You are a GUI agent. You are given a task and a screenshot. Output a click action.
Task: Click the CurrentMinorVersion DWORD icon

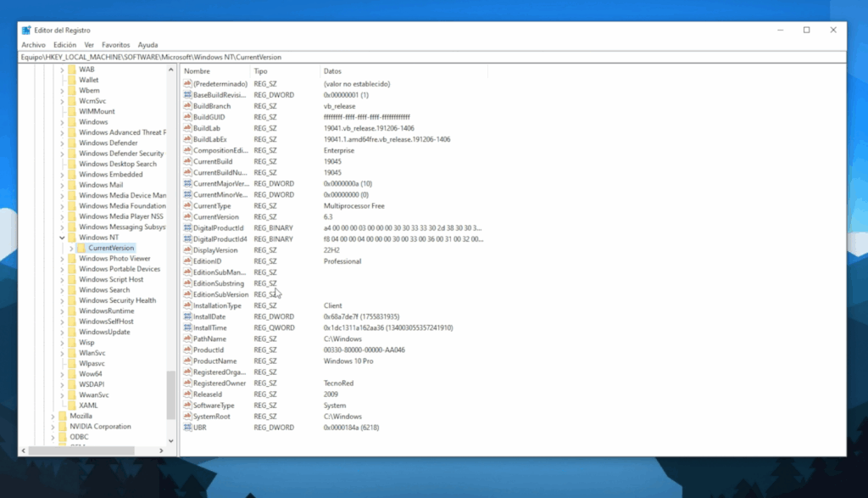tap(187, 194)
